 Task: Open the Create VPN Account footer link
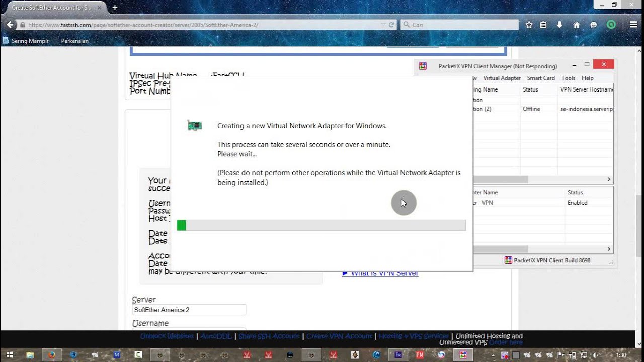tap(339, 336)
